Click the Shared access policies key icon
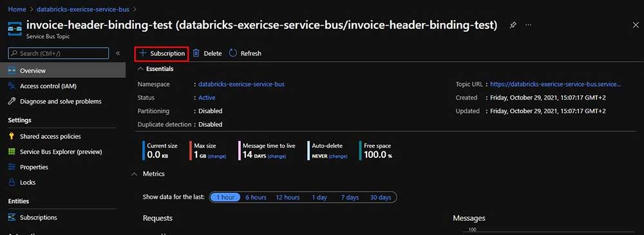 click(12, 136)
